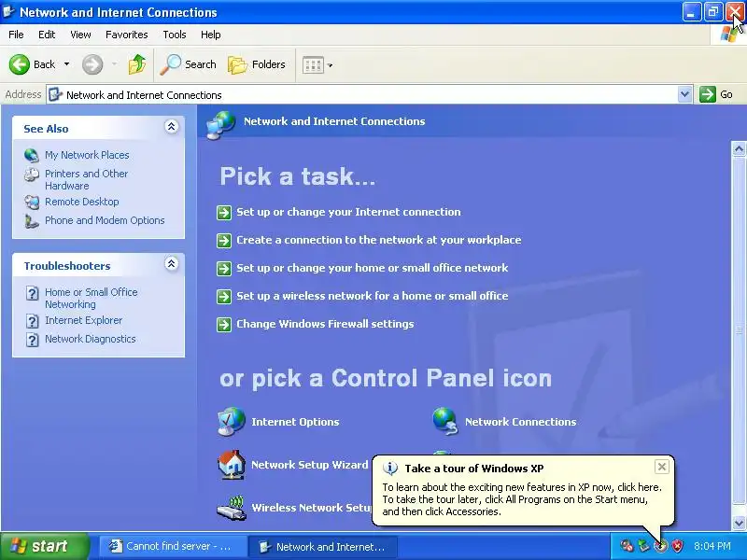Open the View menu
This screenshot has height=560, width=747.
coord(80,35)
